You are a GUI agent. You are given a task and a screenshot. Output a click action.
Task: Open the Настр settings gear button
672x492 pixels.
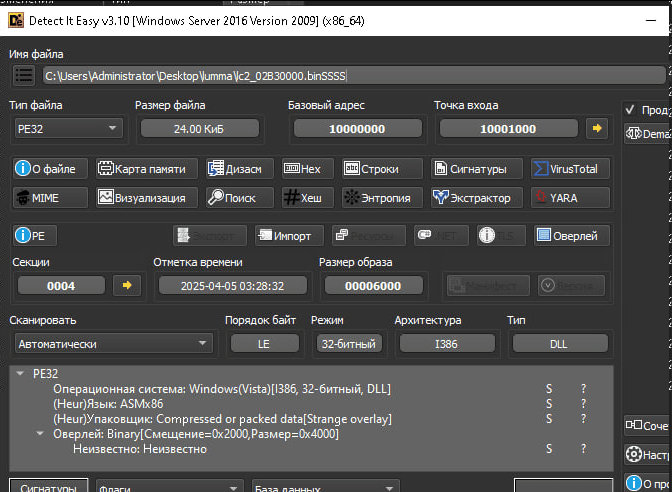pos(647,454)
